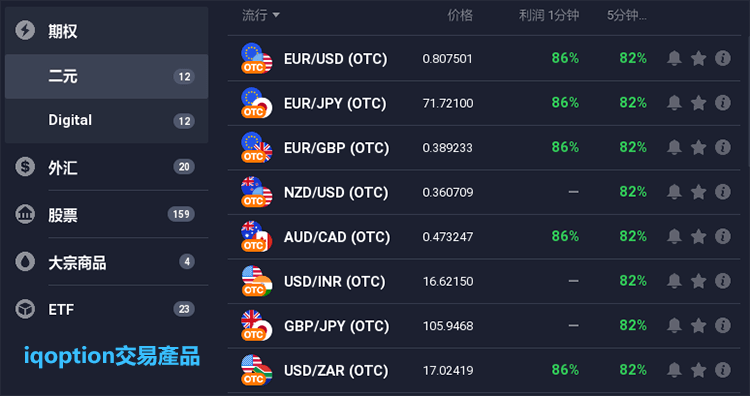Expand the 股票 stocks category
The height and width of the screenshot is (396, 750).
[107, 214]
